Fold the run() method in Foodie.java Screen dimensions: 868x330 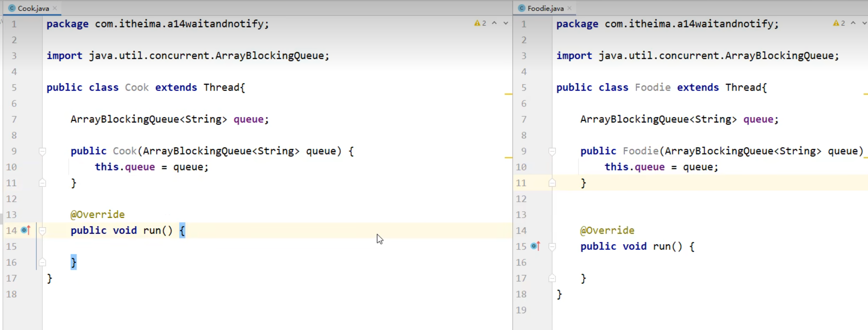[x=552, y=247]
